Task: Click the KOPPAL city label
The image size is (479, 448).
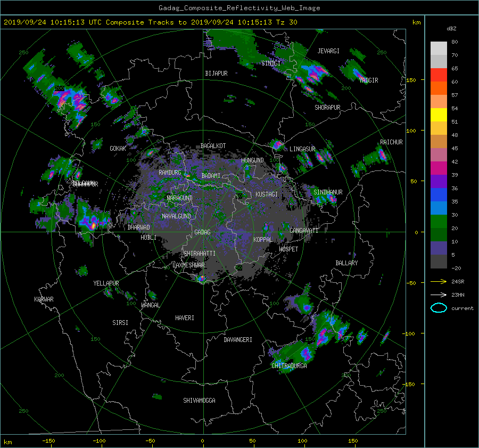Action: [x=263, y=240]
